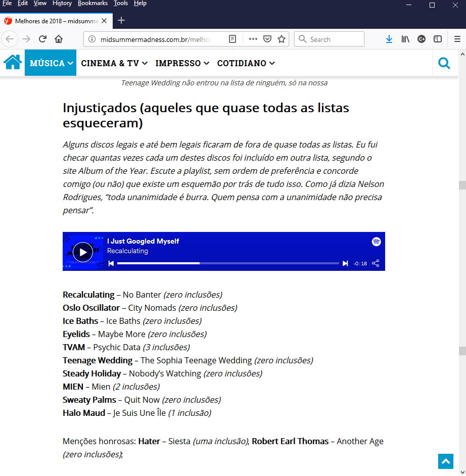The image size is (466, 476).
Task: Bookmark this page with the star
Action: coord(282,39)
